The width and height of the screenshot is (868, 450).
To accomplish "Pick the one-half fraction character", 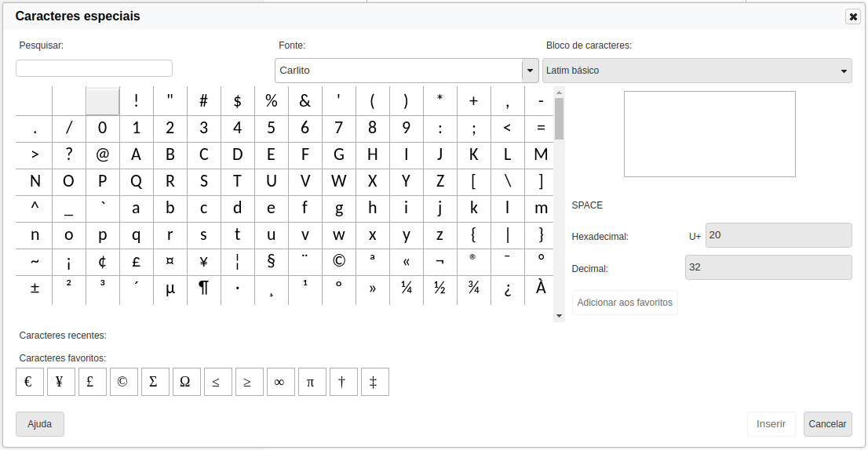I will (x=439, y=289).
